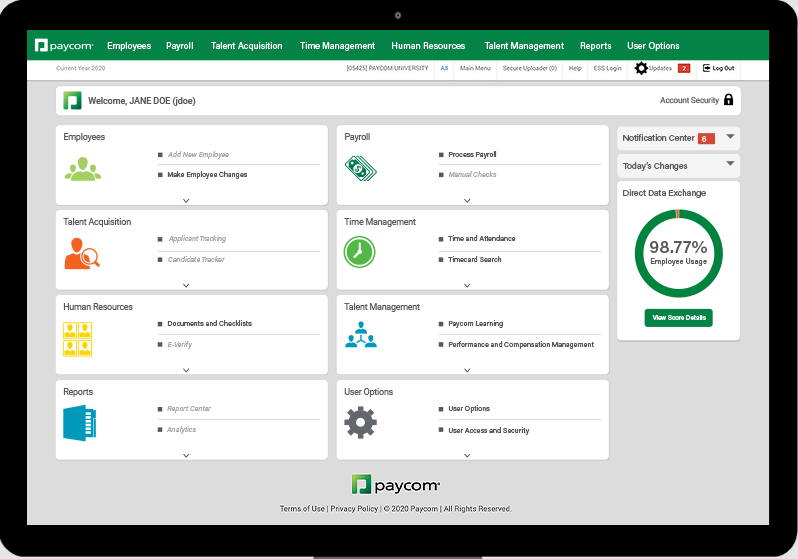Open Report Center link
798x559 pixels.
[189, 408]
